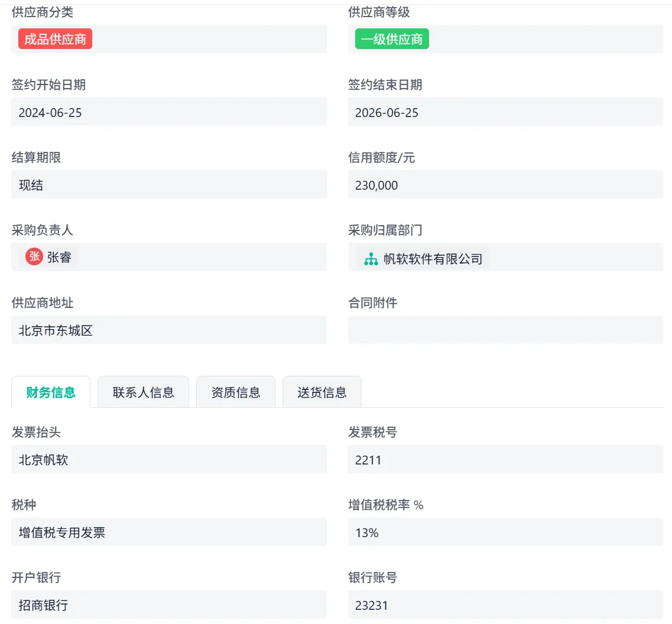Click the 合同附件 label
Image resolution: width=672 pixels, height=624 pixels.
click(x=373, y=303)
